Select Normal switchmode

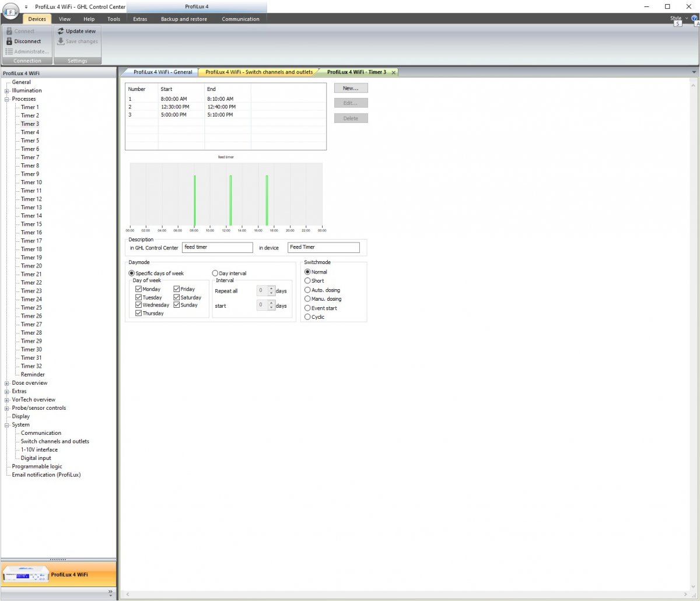[x=307, y=272]
